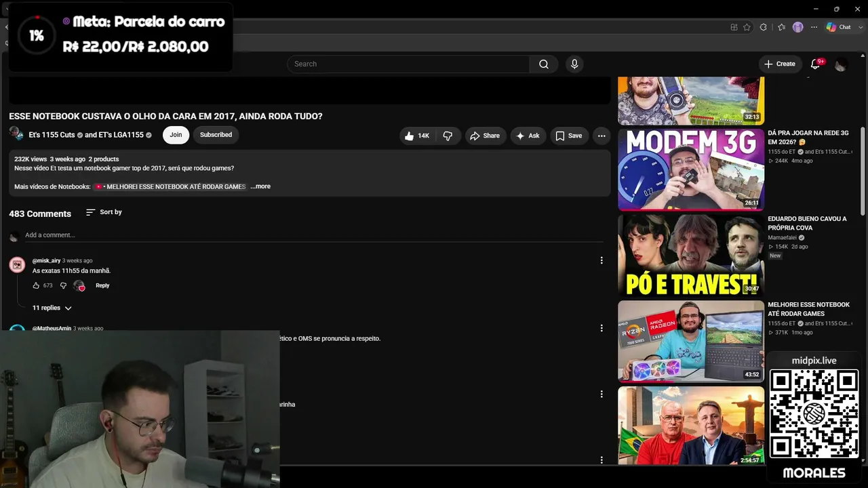Open the Sort by comments dropdown
868x488 pixels.
pyautogui.click(x=104, y=212)
